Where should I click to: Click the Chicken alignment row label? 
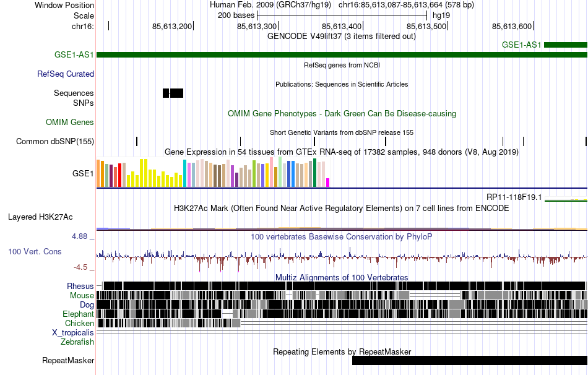(x=79, y=323)
